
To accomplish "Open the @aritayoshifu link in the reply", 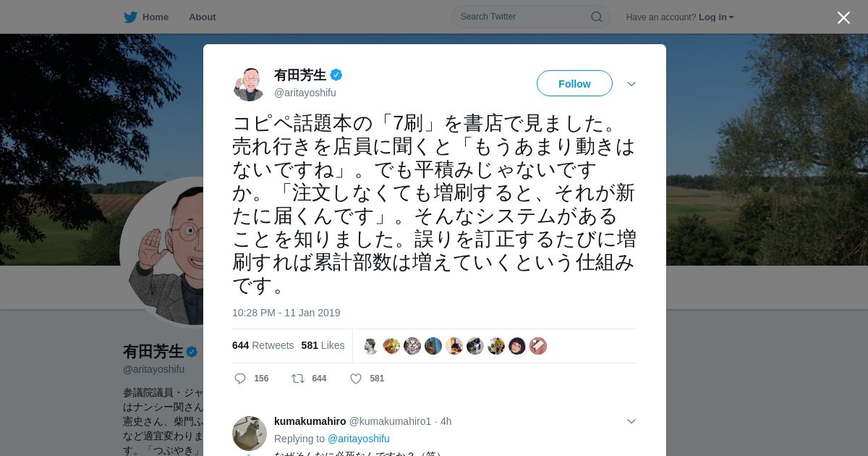I will (359, 439).
